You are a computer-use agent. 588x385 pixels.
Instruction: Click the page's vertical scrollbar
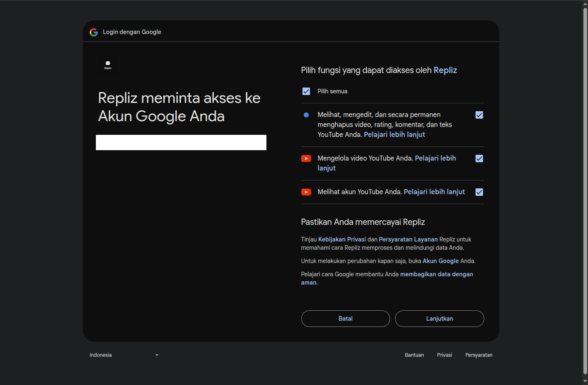[x=585, y=191]
